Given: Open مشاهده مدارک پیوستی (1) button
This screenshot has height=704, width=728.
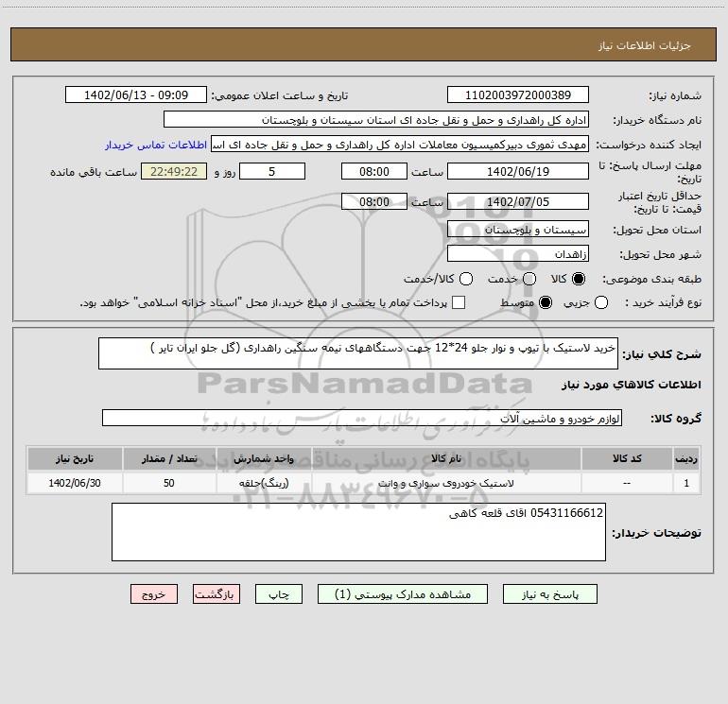Looking at the screenshot, I should (403, 594).
